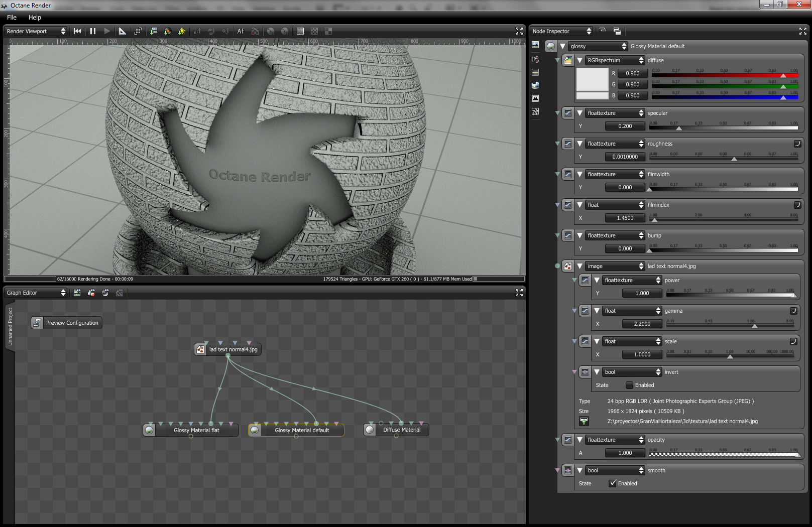Open the File menu

point(12,17)
